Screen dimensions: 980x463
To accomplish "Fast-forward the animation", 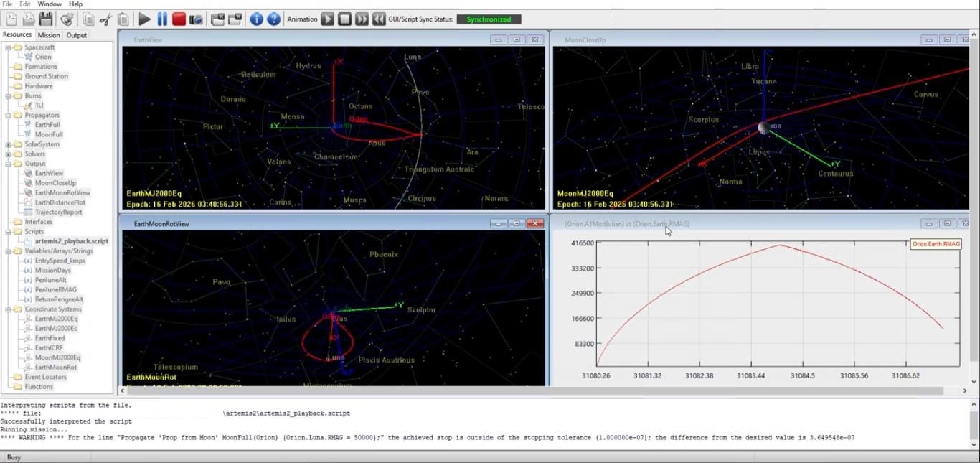I will tap(362, 19).
